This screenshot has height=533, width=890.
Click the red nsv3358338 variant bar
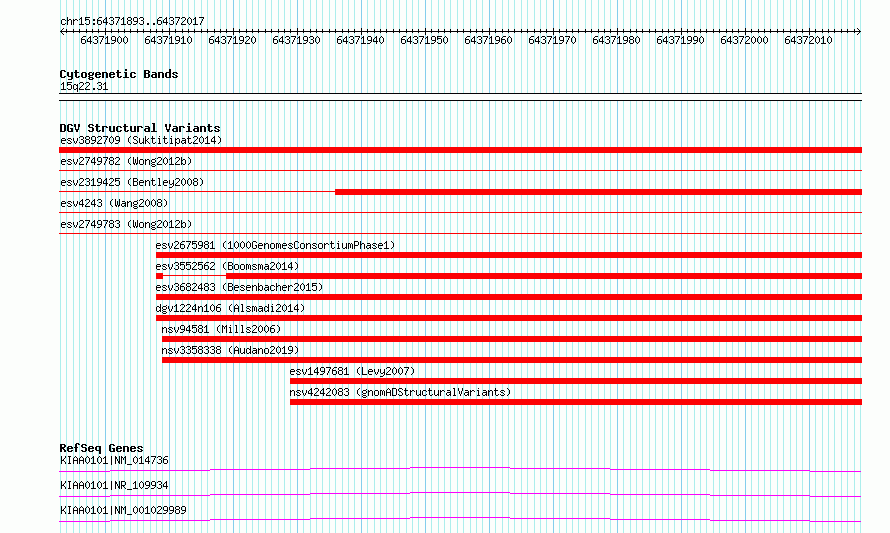click(512, 360)
